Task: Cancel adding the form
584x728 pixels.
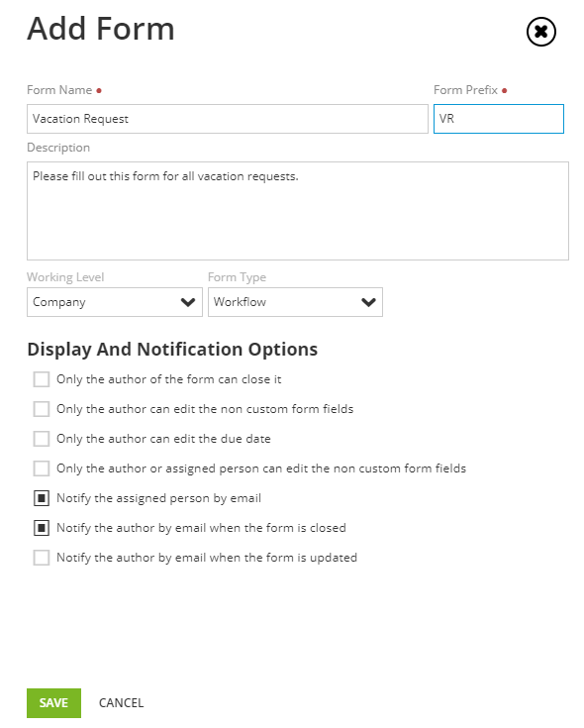Action: 121,703
